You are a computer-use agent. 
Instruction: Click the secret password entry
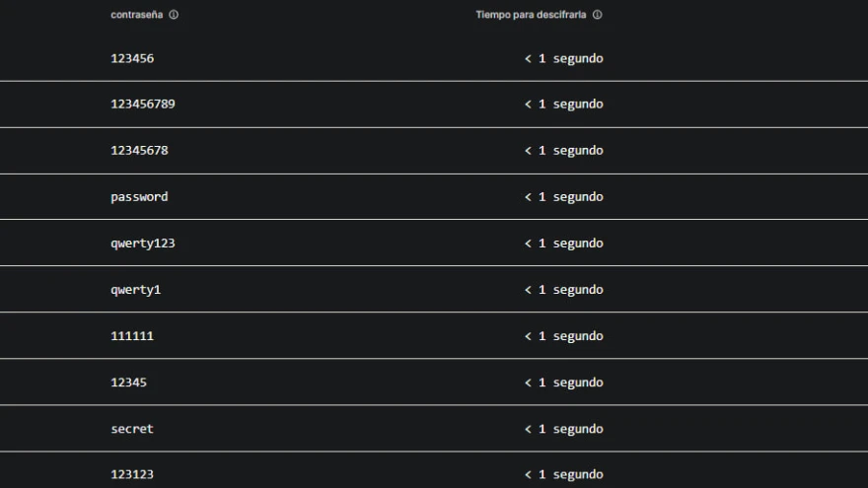point(132,429)
